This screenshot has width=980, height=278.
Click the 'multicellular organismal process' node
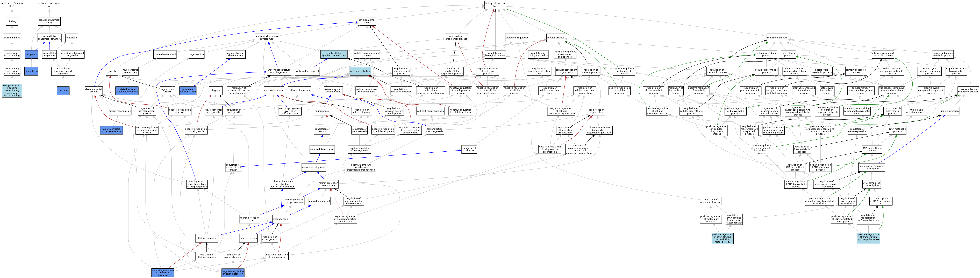(x=456, y=38)
